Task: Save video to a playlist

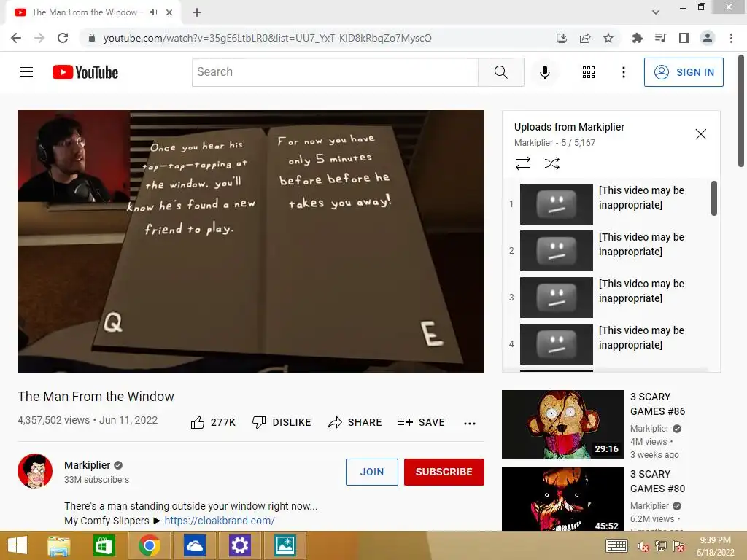Action: pyautogui.click(x=421, y=422)
